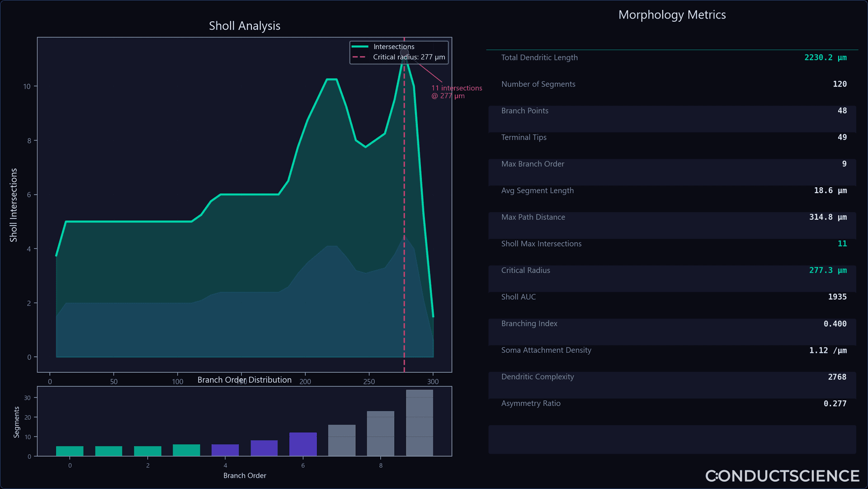Viewport: 868px width, 489px height.
Task: Click the Sholl Max Intersections label
Action: [541, 244]
